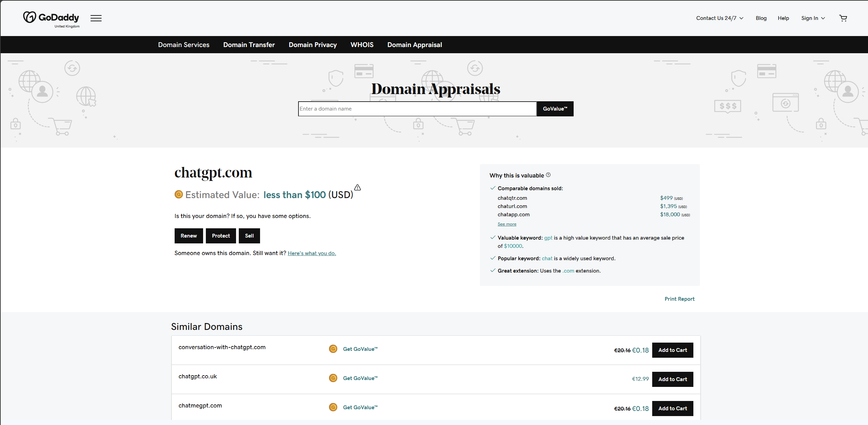Click the warning triangle beside estimated value
Image resolution: width=868 pixels, height=425 pixels.
(x=357, y=187)
